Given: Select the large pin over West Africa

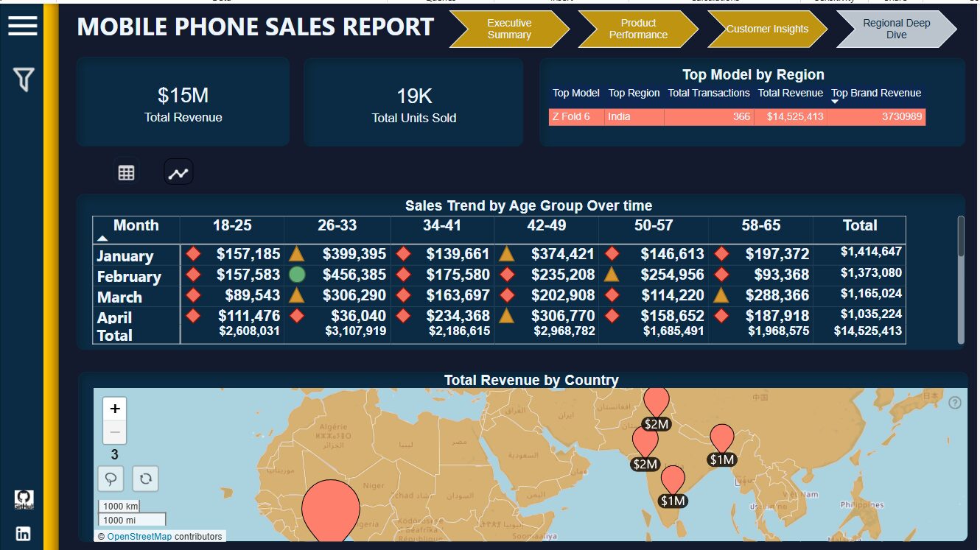Looking at the screenshot, I should click(x=331, y=510).
